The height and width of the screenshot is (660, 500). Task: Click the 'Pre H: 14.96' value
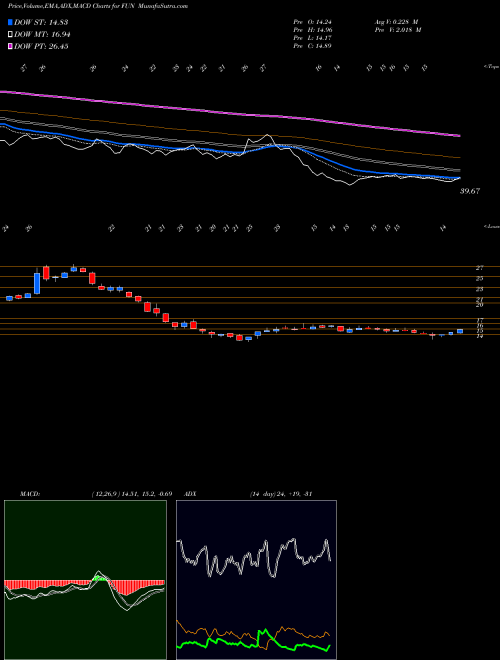(313, 30)
